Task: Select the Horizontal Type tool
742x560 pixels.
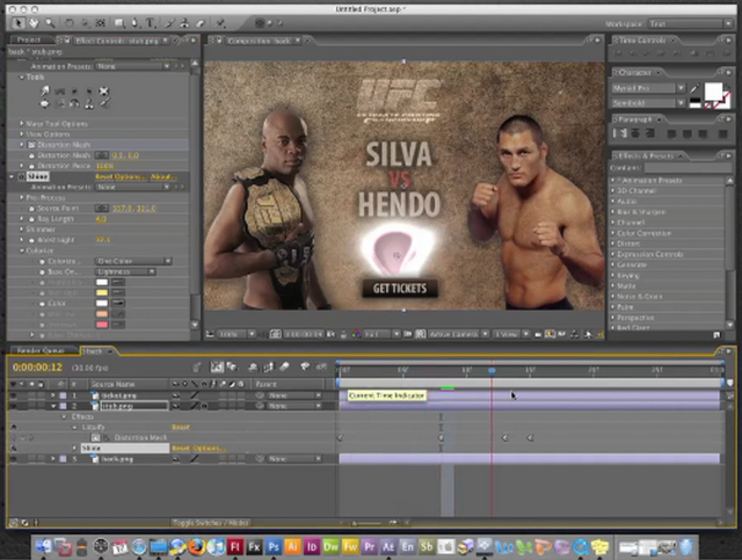Action: pyautogui.click(x=150, y=23)
